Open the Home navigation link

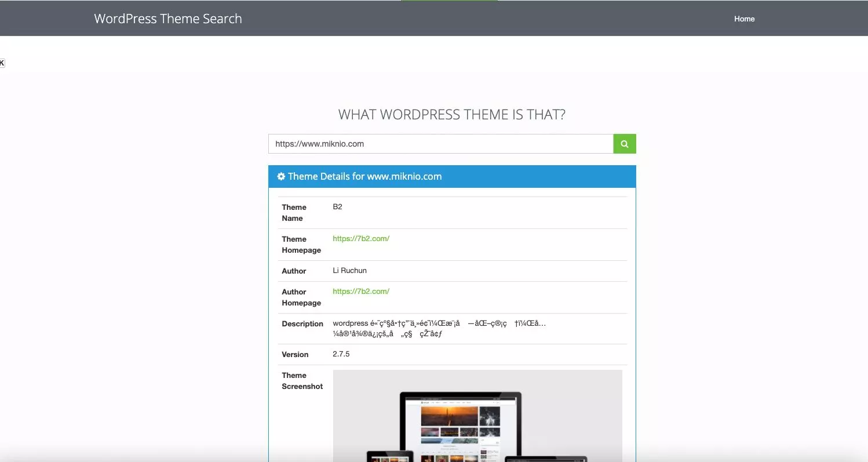click(744, 19)
